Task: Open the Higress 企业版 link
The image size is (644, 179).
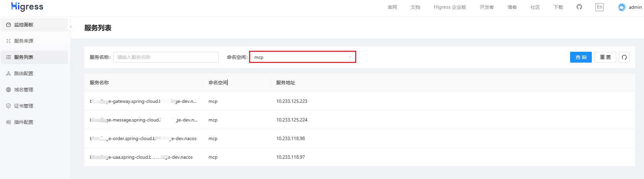Action: 450,7
